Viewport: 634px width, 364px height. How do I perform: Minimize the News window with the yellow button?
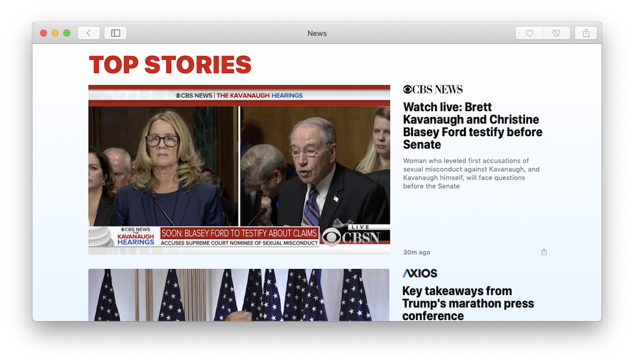55,33
